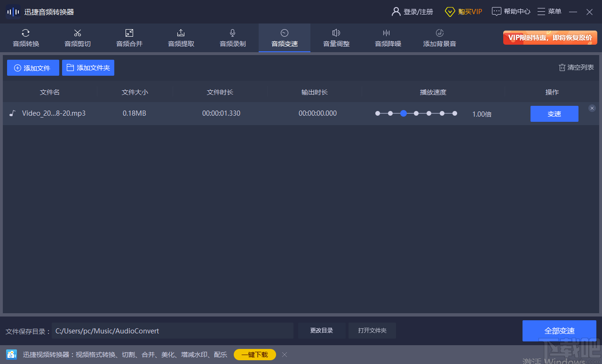Open the 帮助中心 help center
This screenshot has width=602, height=364.
tap(511, 11)
